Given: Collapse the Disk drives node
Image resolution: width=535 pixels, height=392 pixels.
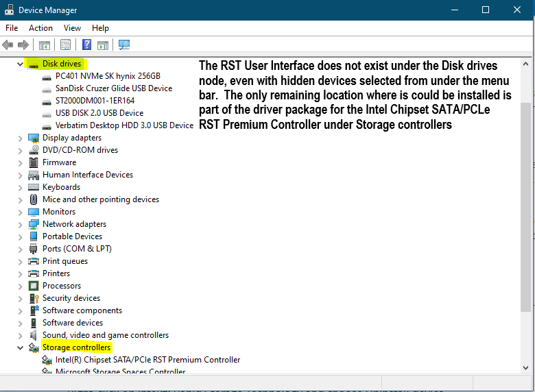Looking at the screenshot, I should [x=19, y=64].
